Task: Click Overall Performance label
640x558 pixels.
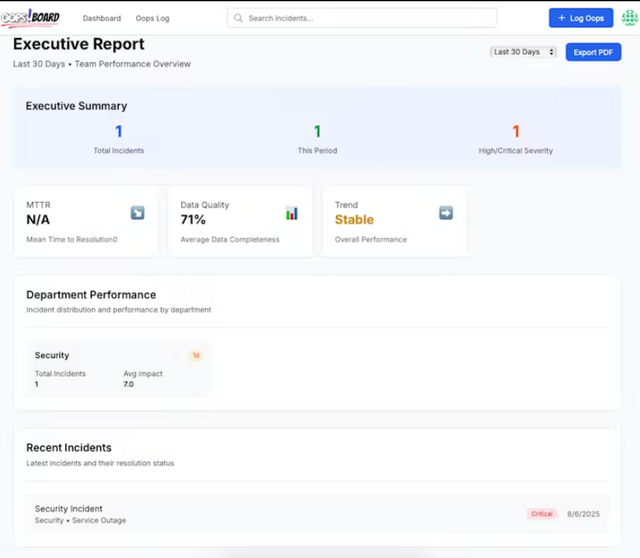Action: click(371, 240)
